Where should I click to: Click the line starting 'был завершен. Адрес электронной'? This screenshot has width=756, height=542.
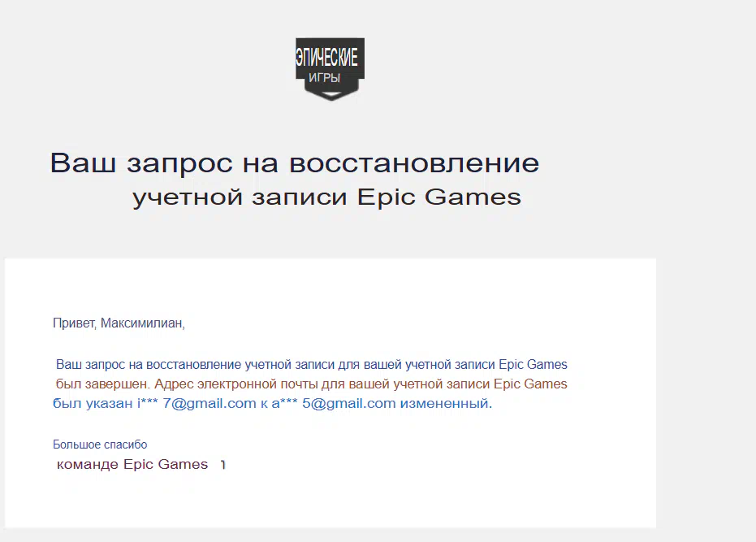click(x=312, y=384)
